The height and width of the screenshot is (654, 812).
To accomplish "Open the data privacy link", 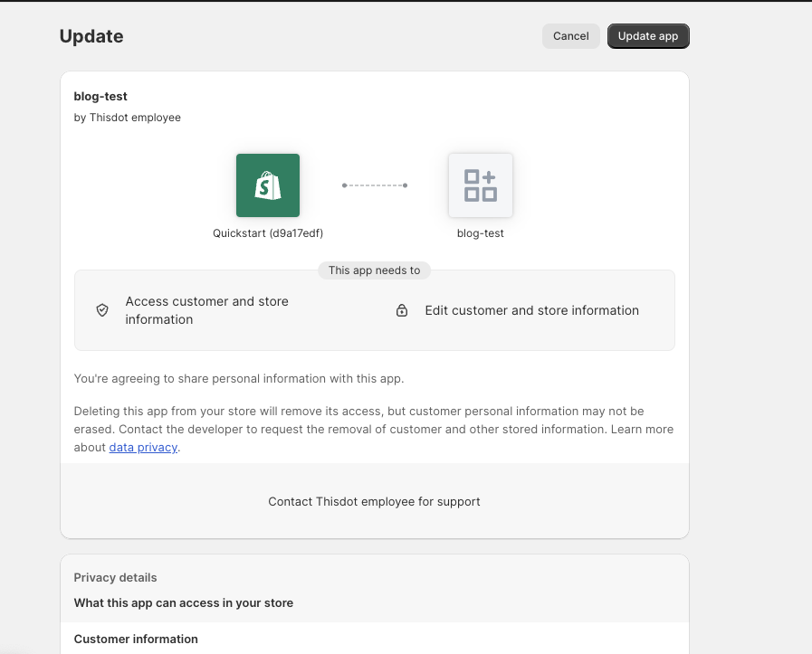I will 143,448.
